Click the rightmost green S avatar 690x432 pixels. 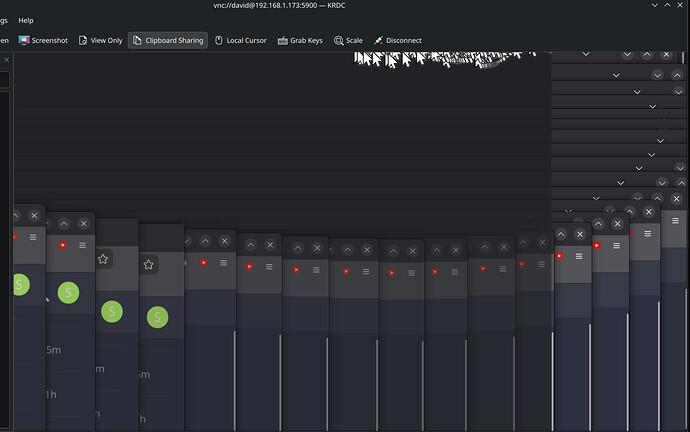tap(157, 317)
